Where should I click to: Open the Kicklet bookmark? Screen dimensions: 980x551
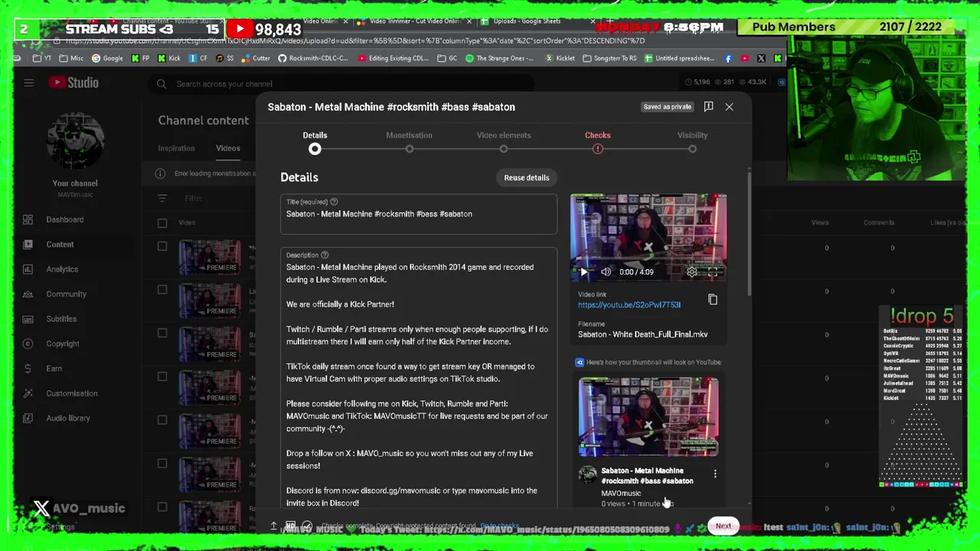tap(560, 58)
